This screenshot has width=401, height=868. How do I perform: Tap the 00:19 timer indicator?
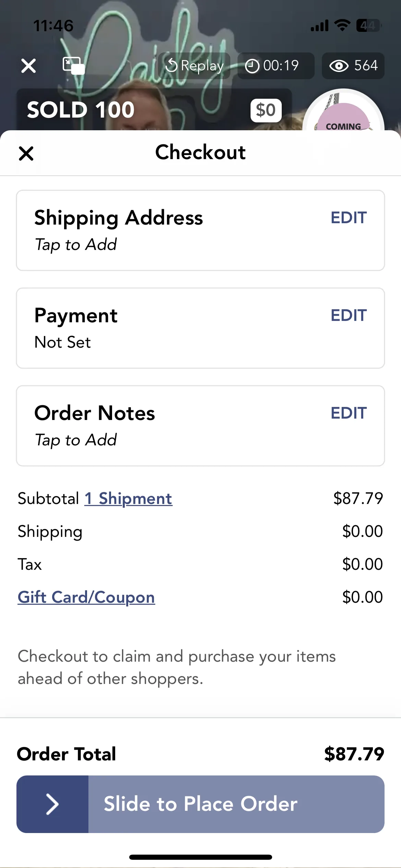tap(276, 65)
